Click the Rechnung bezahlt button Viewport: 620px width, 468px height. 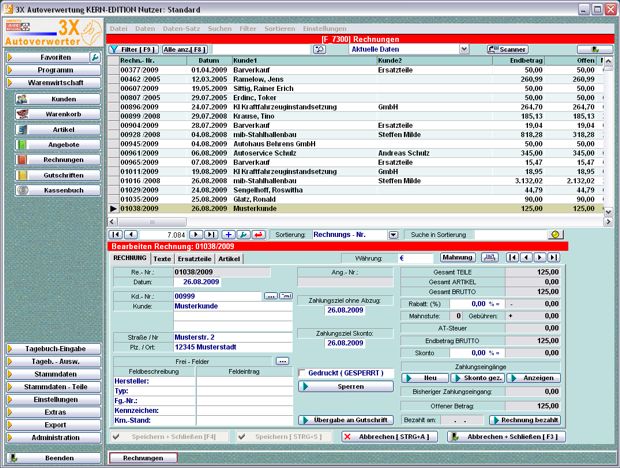[525, 420]
